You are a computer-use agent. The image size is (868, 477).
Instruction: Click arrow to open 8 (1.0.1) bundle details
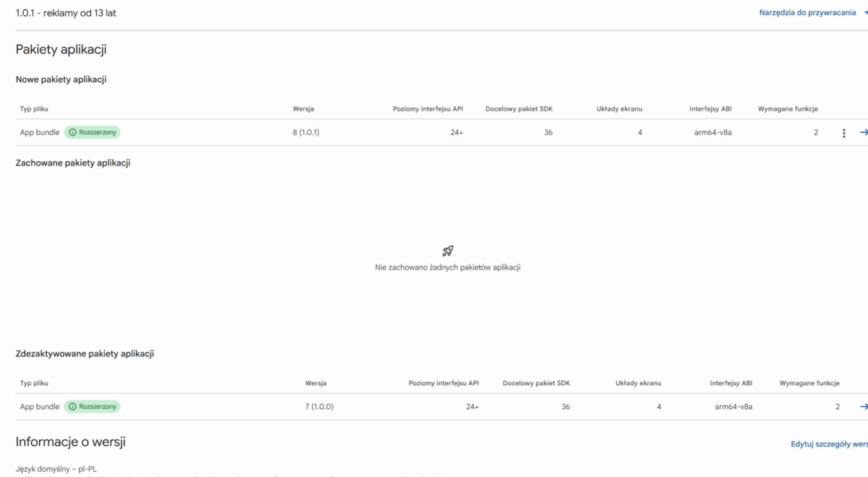pos(864,132)
